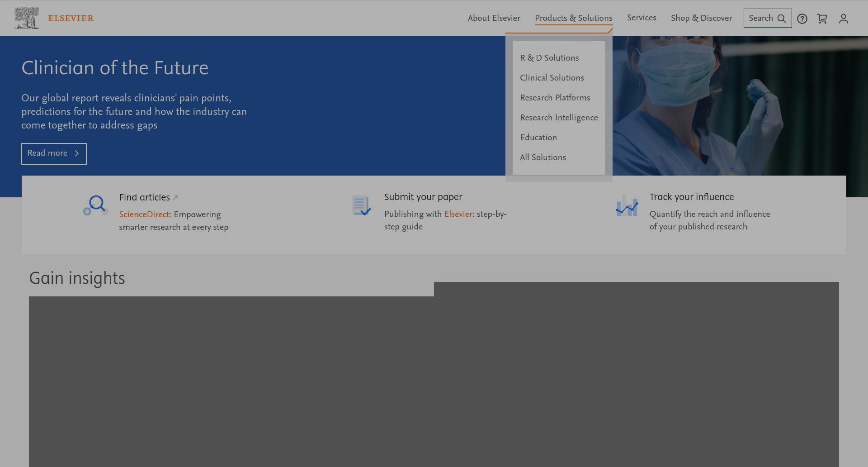Click the chevron inside Read more button
Screen dimensions: 868x467
[x=76, y=153]
